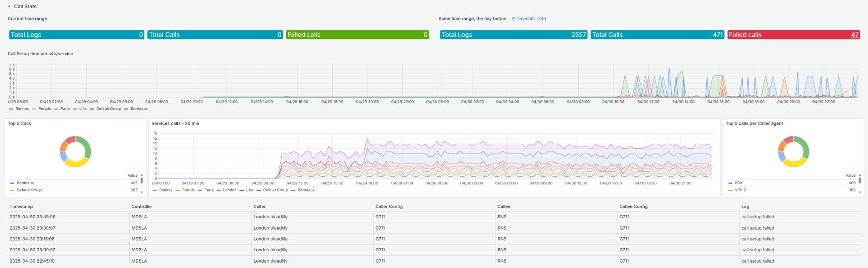Click green Bordeaux swatch in Top 5 Calls legend
The width and height of the screenshot is (868, 268).
pyautogui.click(x=12, y=183)
